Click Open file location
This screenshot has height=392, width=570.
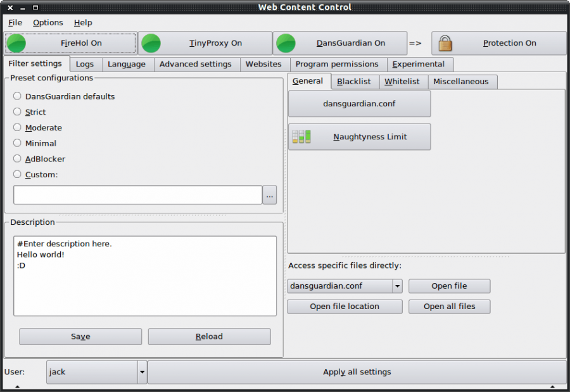tap(345, 307)
